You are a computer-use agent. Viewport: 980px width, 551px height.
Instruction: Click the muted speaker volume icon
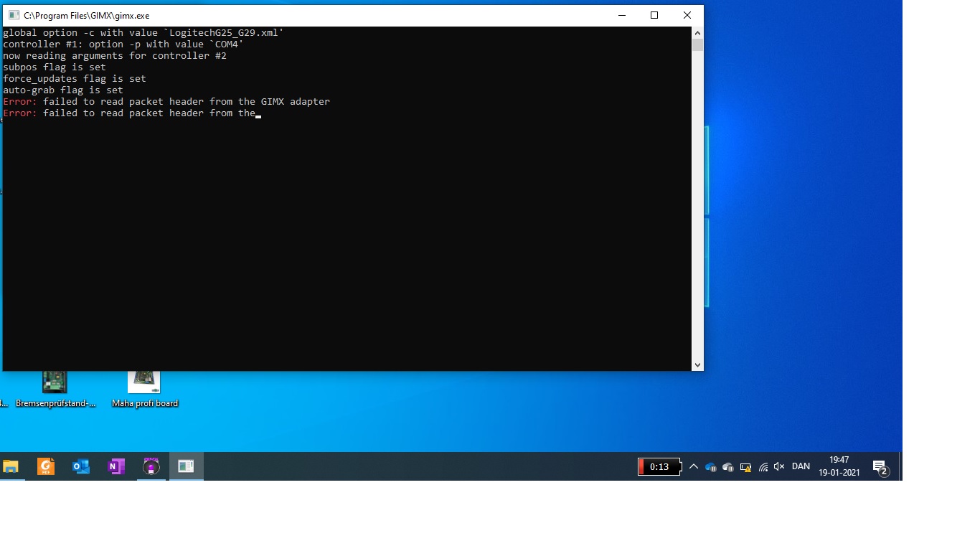(780, 467)
